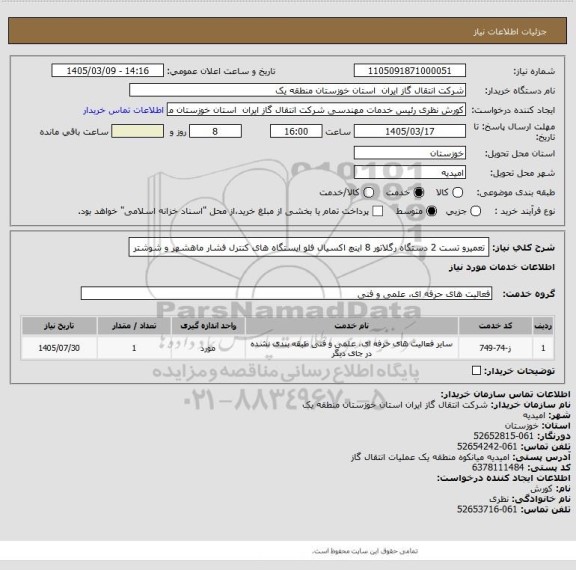Select the کالا/خدمت radio option
576x570 pixels.
pyautogui.click(x=368, y=192)
